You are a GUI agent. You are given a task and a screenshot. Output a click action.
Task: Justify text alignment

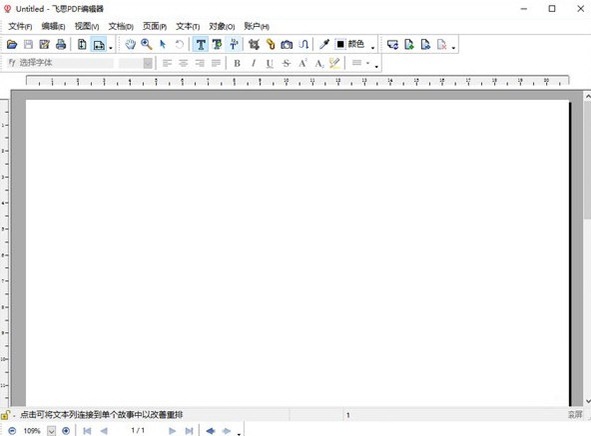click(x=216, y=63)
